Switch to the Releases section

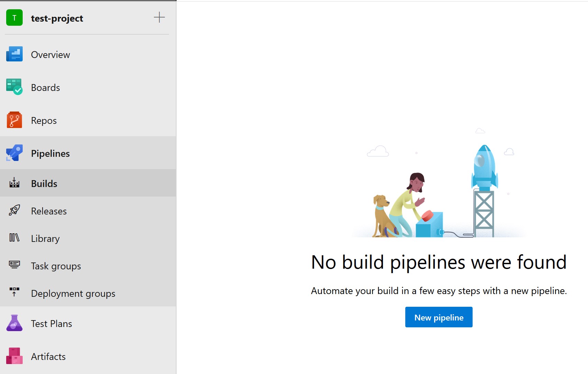49,211
